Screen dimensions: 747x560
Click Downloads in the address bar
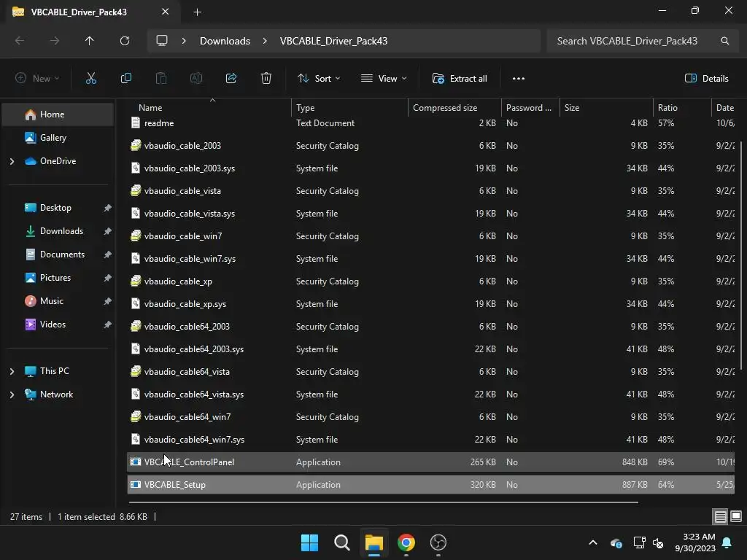[225, 41]
